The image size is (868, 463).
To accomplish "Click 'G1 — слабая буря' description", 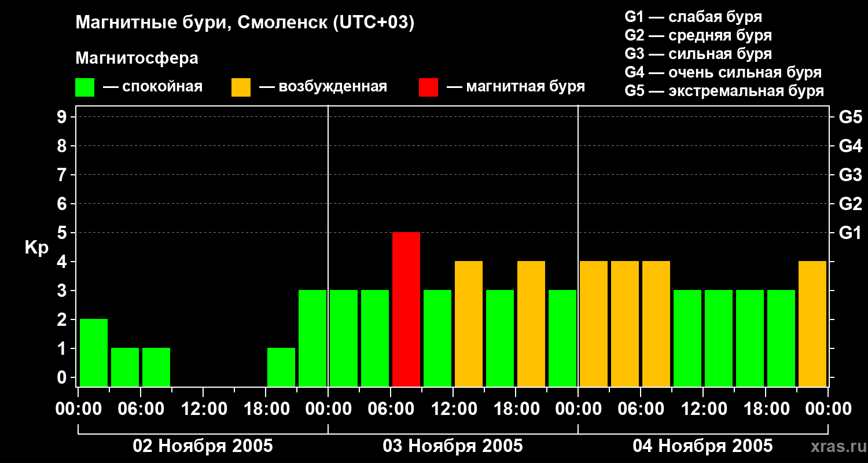I will pos(693,17).
